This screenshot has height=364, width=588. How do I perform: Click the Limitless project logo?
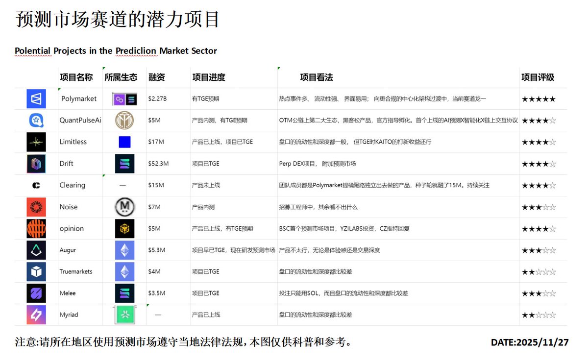coord(36,142)
